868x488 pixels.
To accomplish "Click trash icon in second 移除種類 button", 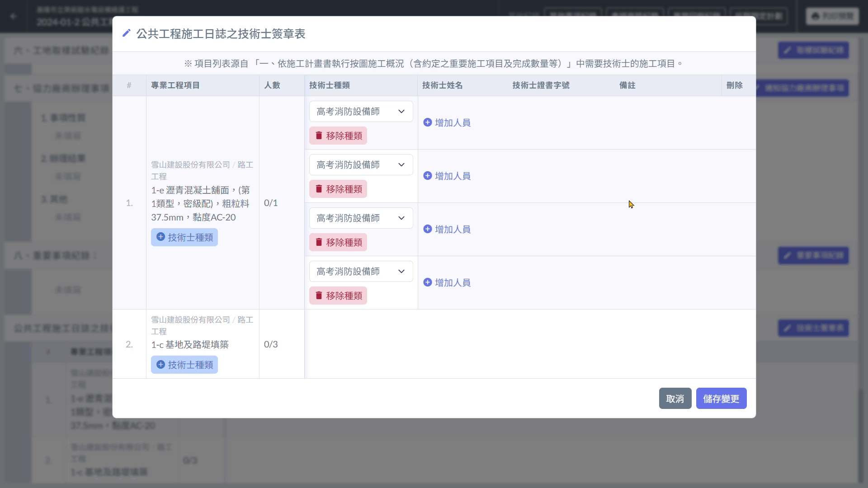I will pyautogui.click(x=319, y=189).
